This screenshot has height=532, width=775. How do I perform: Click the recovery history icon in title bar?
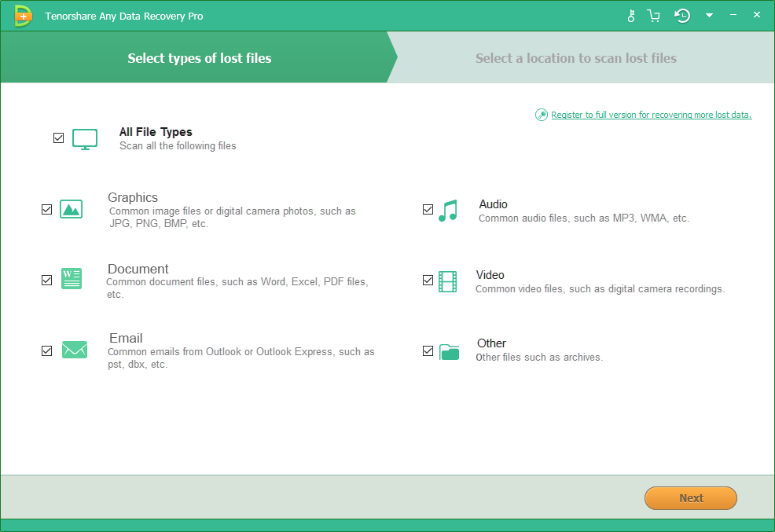[681, 15]
